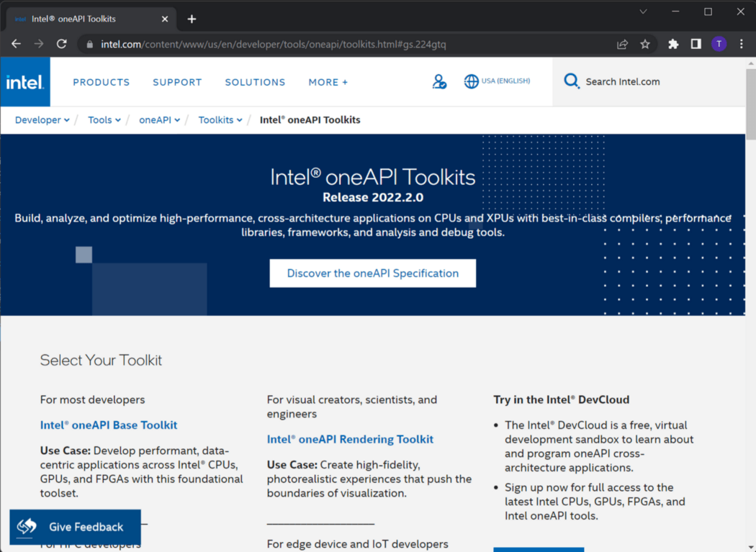The height and width of the screenshot is (552, 756).
Task: Open Intel oneAPI Base Toolkit link
Action: click(109, 425)
